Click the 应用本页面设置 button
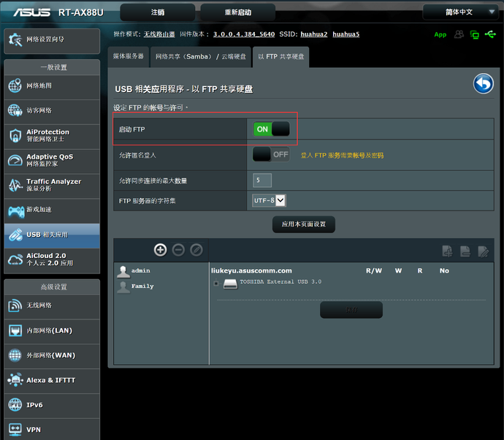The width and height of the screenshot is (504, 440). [x=303, y=224]
